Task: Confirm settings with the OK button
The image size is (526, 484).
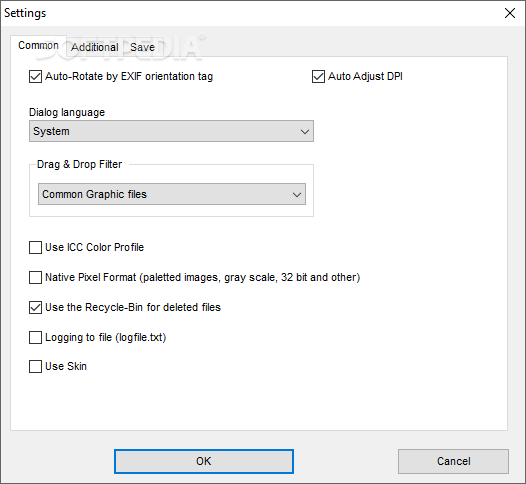Action: click(204, 461)
